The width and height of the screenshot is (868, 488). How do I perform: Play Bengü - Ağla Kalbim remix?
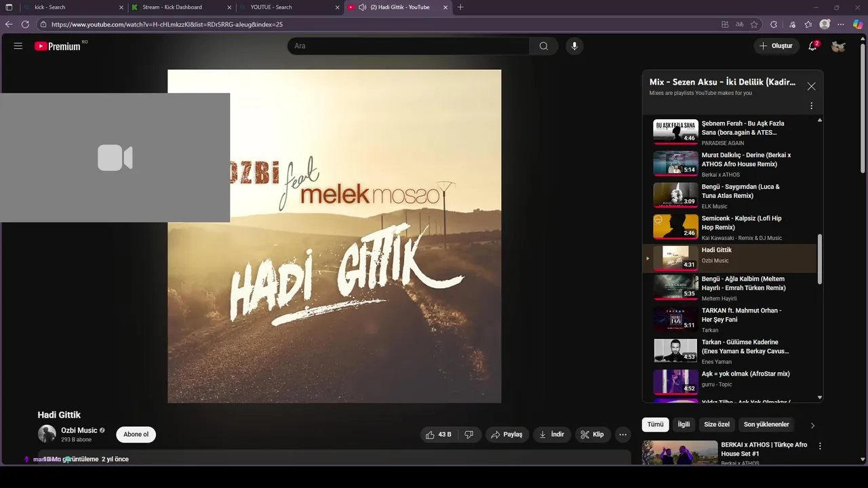coord(730,288)
